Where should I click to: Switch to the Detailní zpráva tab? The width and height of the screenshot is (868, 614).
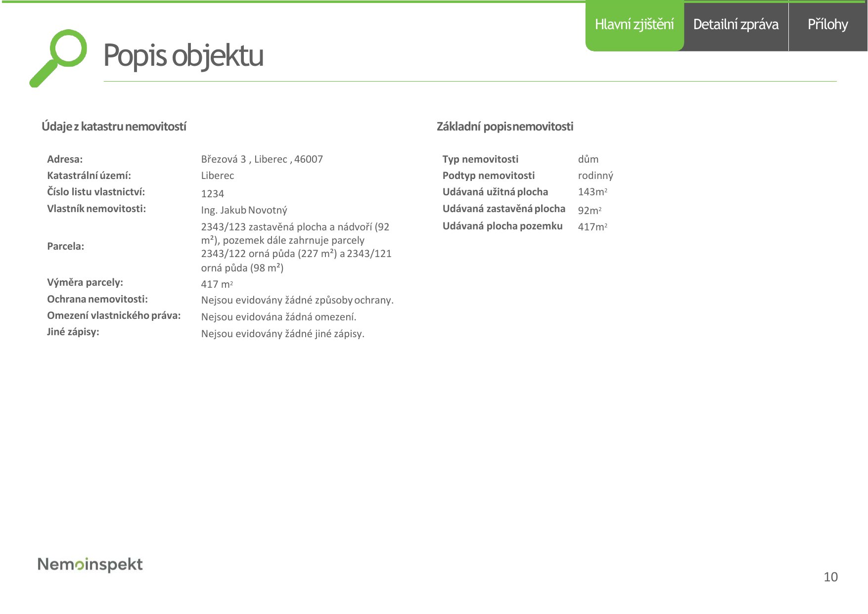(x=736, y=25)
